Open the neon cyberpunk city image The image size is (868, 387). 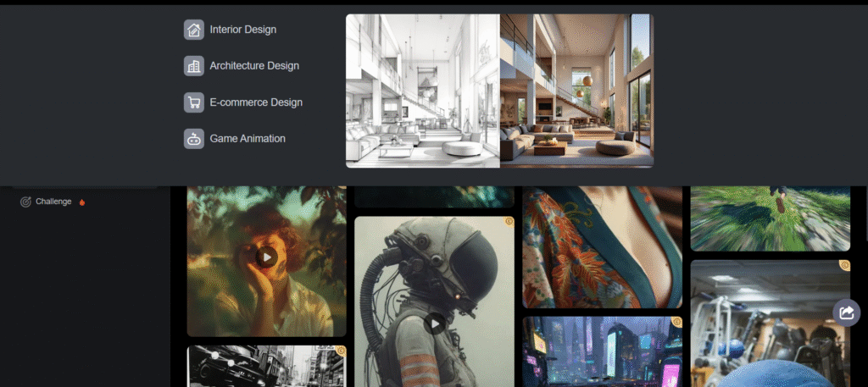603,351
